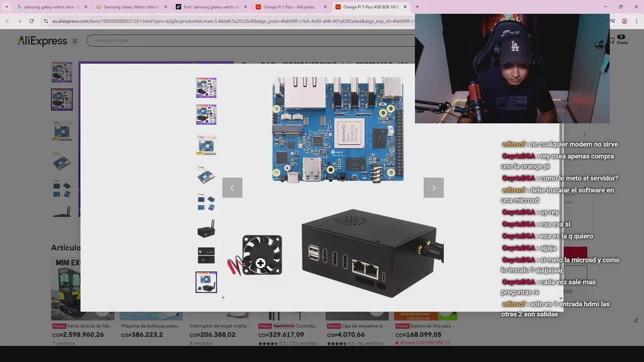View site information icon in address bar
Image resolution: width=644 pixels, height=362 pixels.
point(46,21)
